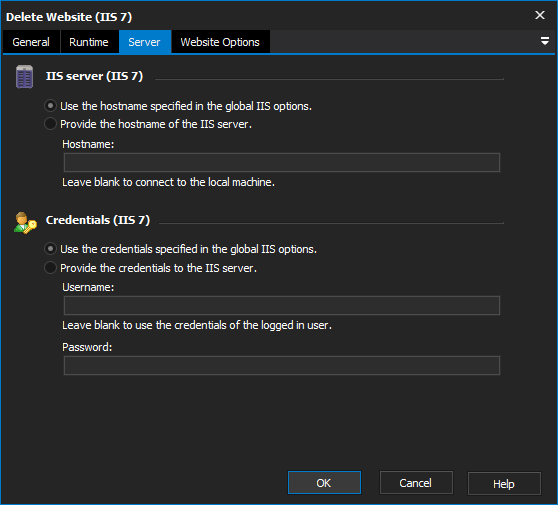Focus the Password text field
Screen dimensions: 558x505
(282, 365)
